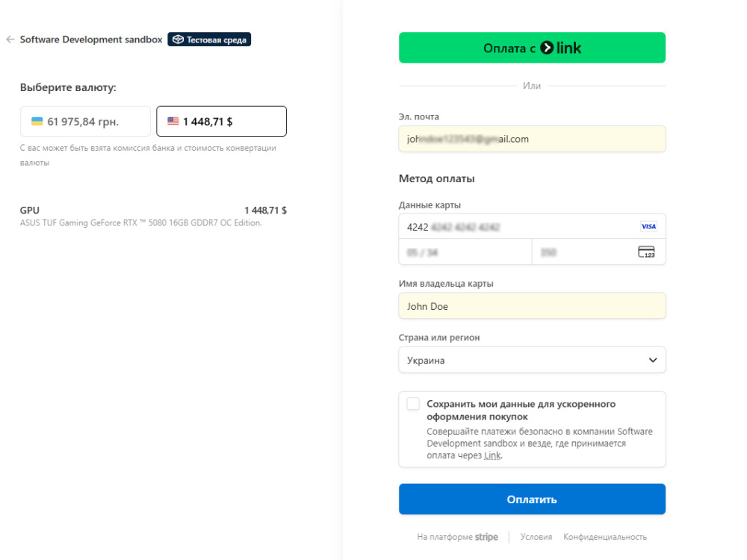The width and height of the screenshot is (747, 560).
Task: Go back using the left arrow icon
Action: click(10, 40)
